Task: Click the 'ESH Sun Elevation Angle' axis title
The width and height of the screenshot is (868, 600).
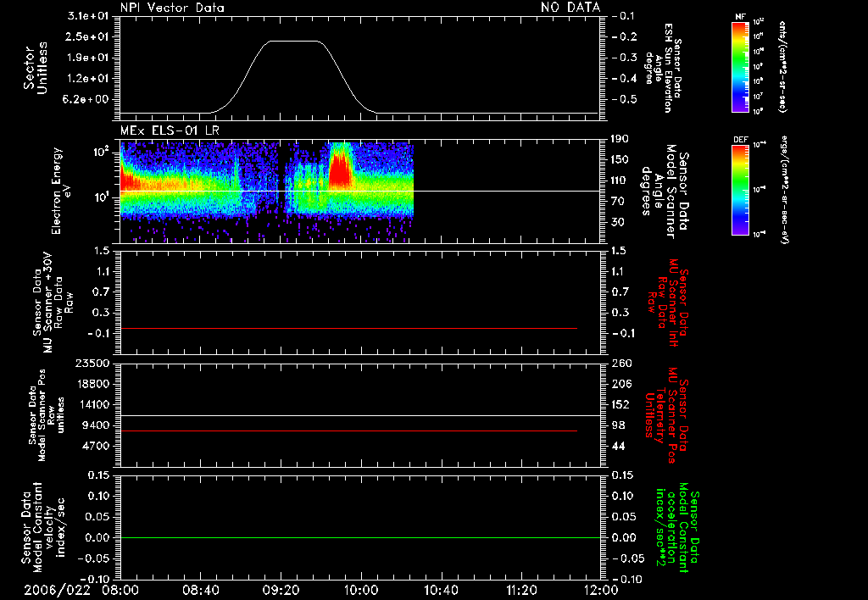Action: coord(662,68)
